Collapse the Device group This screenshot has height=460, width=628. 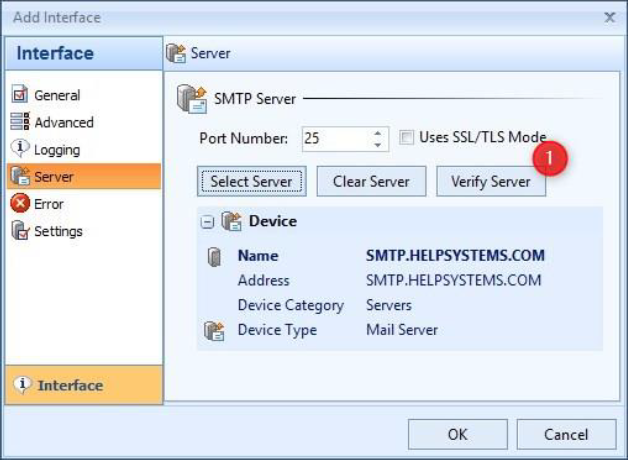(x=207, y=222)
